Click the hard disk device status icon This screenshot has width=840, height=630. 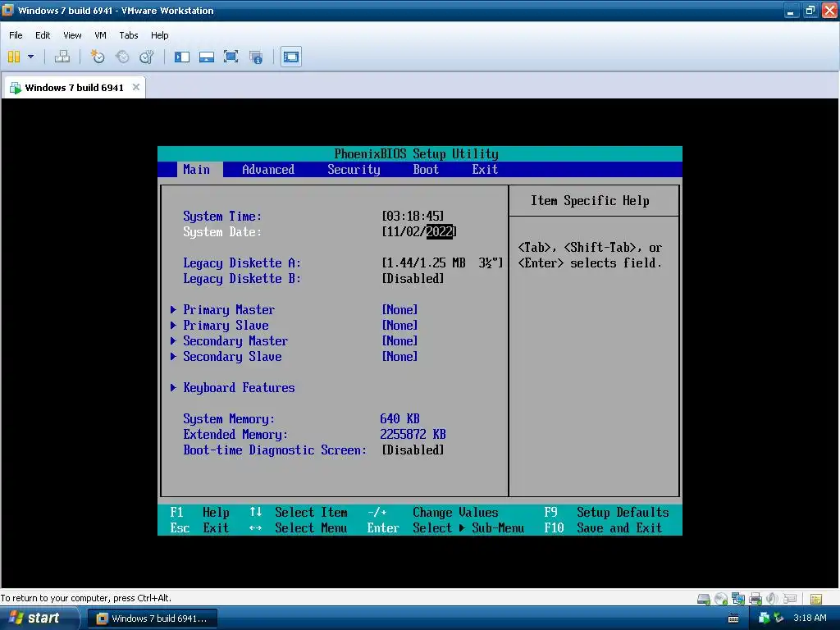703,598
